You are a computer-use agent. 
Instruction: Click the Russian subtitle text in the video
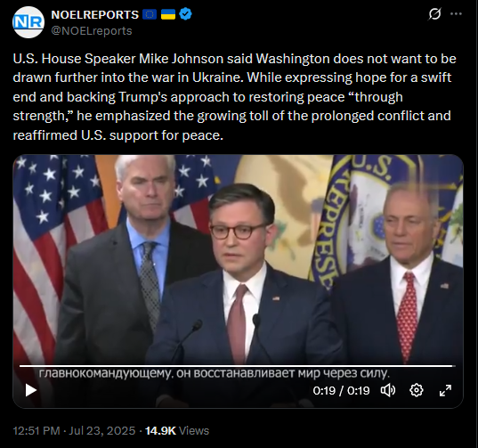point(214,373)
